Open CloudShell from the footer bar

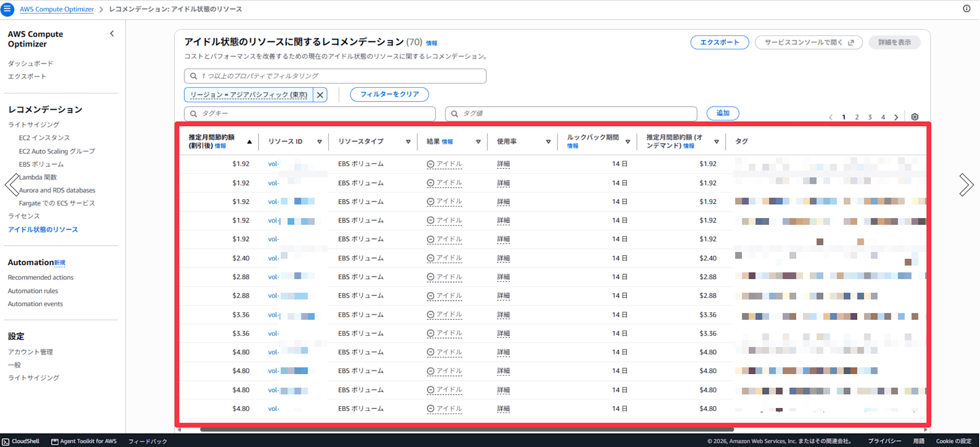point(21,442)
